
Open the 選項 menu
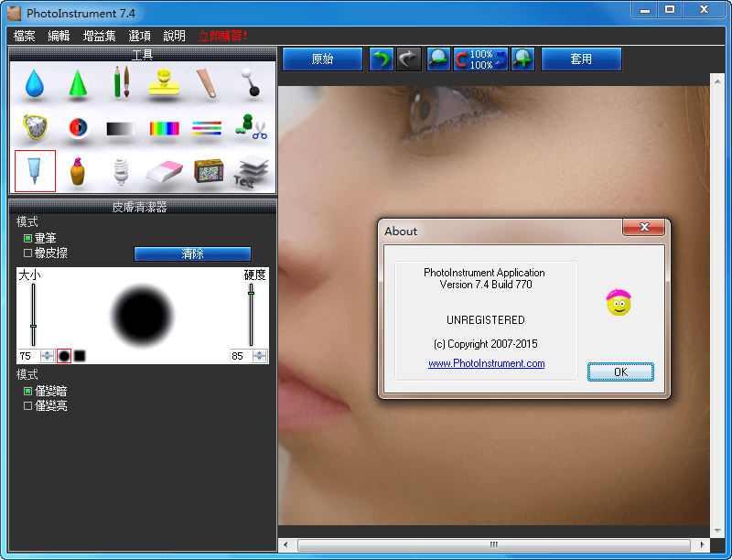pyautogui.click(x=140, y=36)
